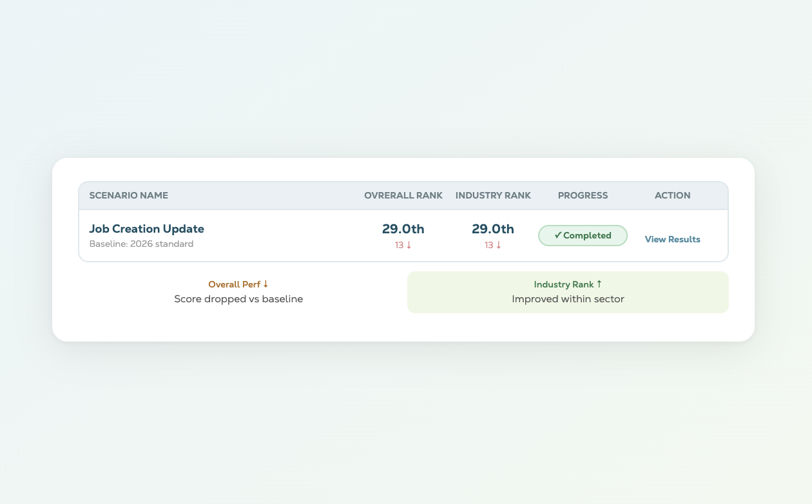Click the 29.0th value in Overall Rank column
812x504 pixels.
point(403,229)
